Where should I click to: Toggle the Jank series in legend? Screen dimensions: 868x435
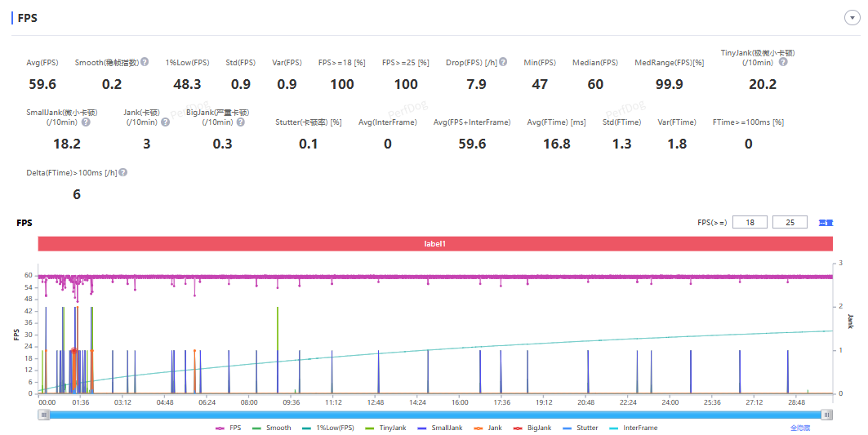click(x=487, y=428)
